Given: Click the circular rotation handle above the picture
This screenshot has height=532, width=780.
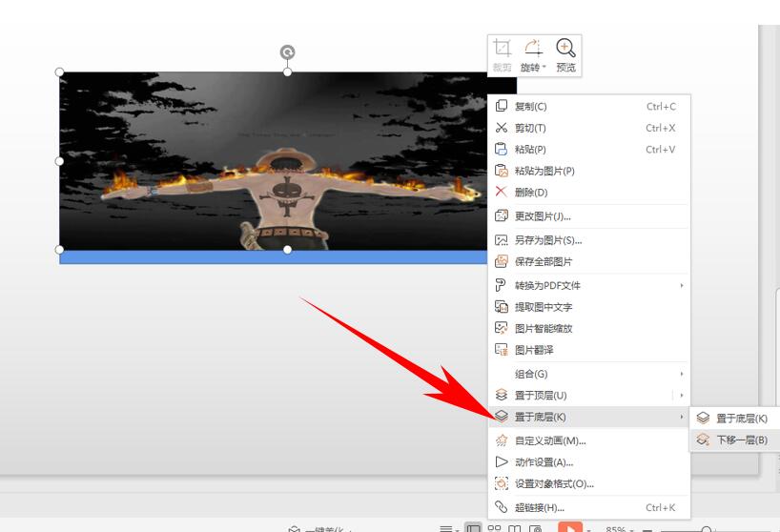Looking at the screenshot, I should (x=287, y=52).
